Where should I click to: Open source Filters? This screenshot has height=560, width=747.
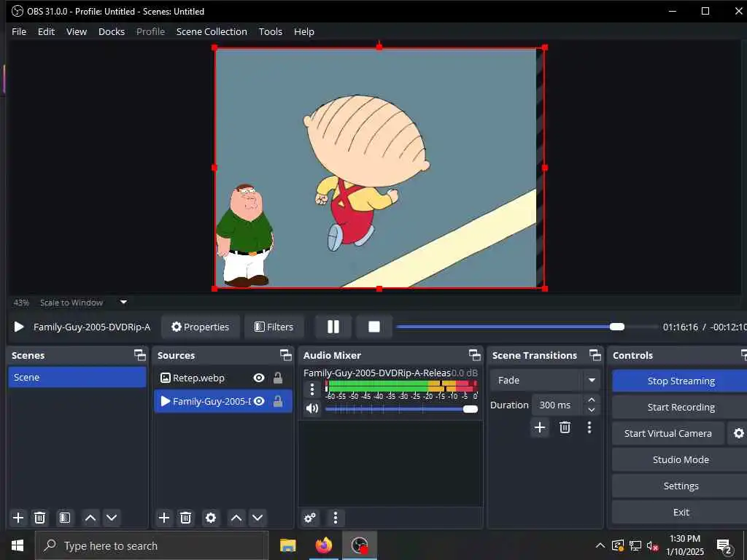coord(274,327)
